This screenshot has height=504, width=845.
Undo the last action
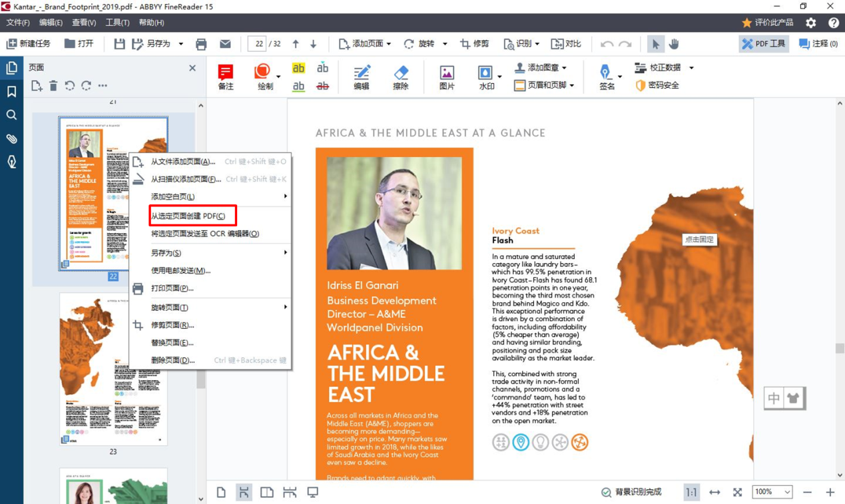(607, 44)
